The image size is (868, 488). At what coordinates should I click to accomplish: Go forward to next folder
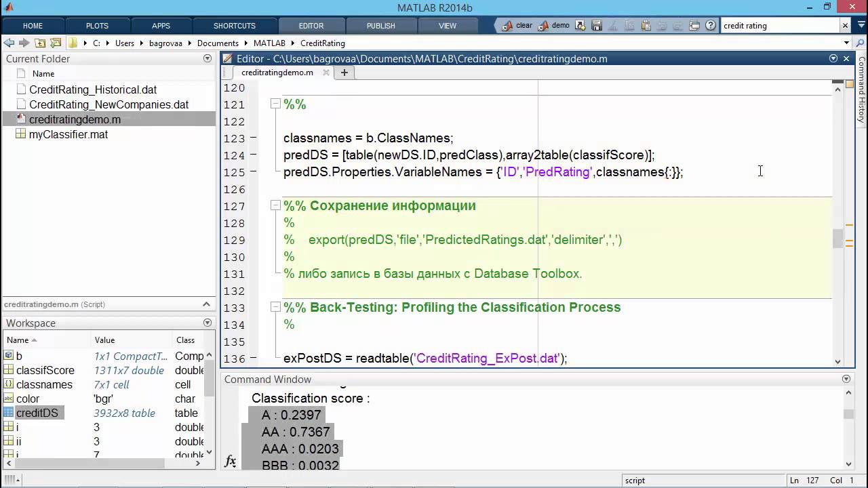click(24, 43)
